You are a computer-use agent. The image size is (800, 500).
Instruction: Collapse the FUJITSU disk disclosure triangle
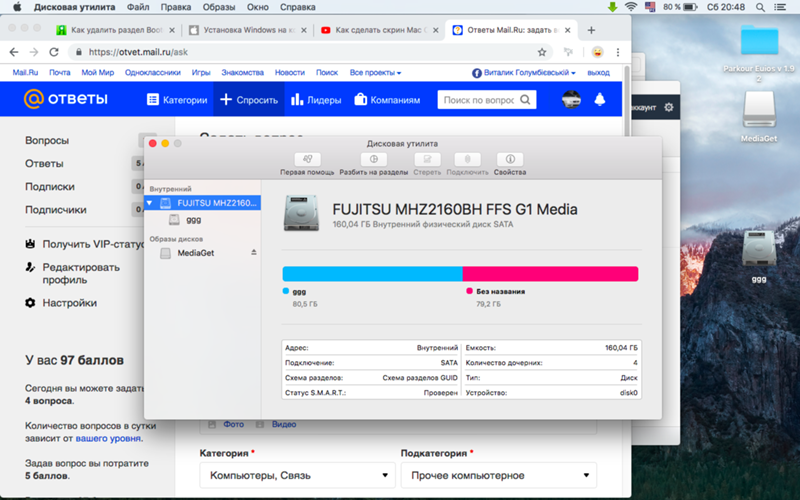click(149, 203)
